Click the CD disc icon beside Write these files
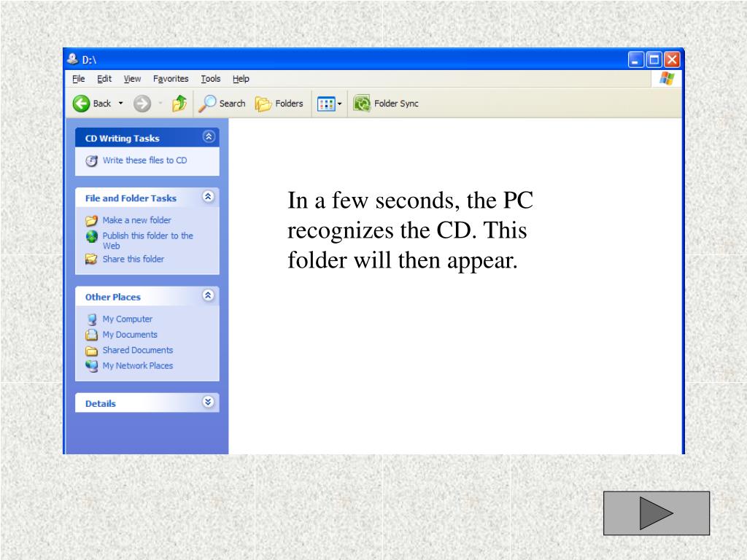Viewport: 747px width, 560px height. click(x=91, y=161)
